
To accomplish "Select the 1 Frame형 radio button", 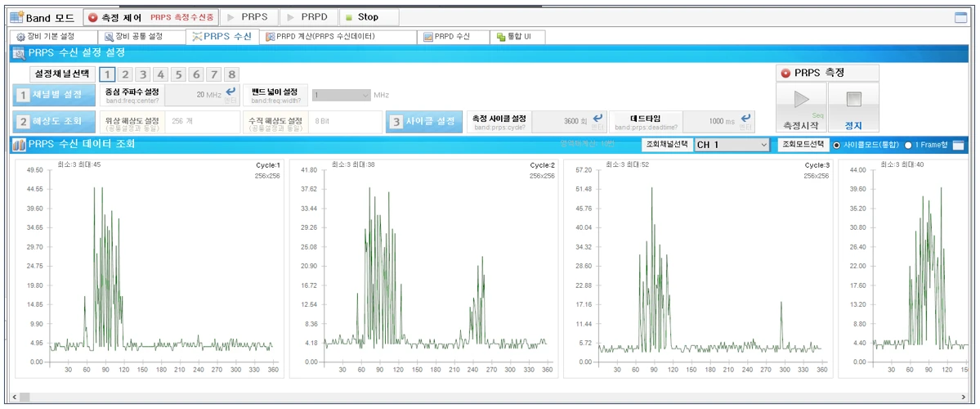I will [908, 145].
